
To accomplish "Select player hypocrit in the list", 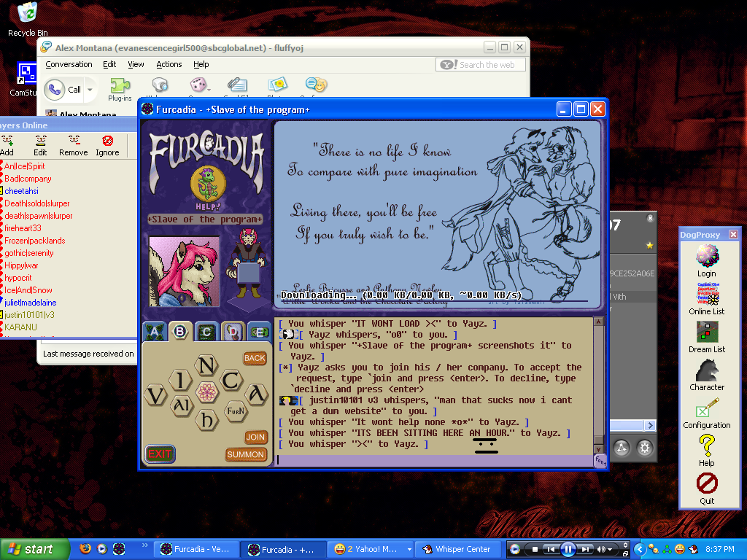I will coord(18,278).
